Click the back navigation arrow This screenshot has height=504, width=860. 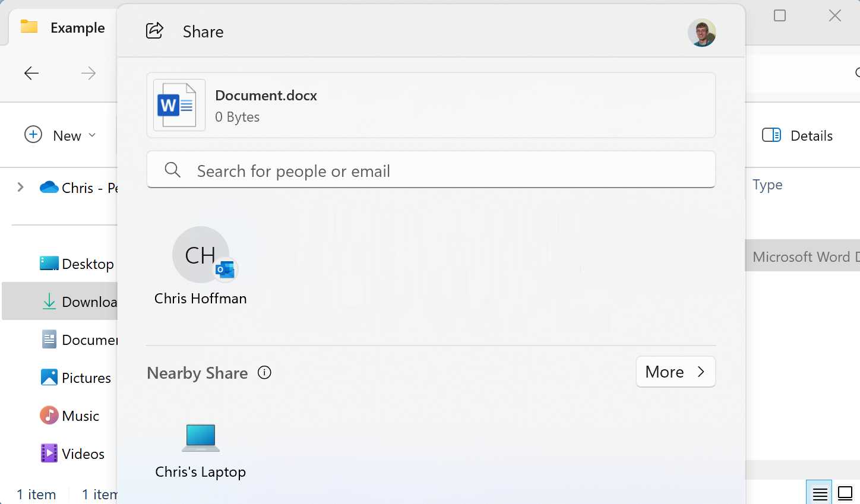(31, 72)
